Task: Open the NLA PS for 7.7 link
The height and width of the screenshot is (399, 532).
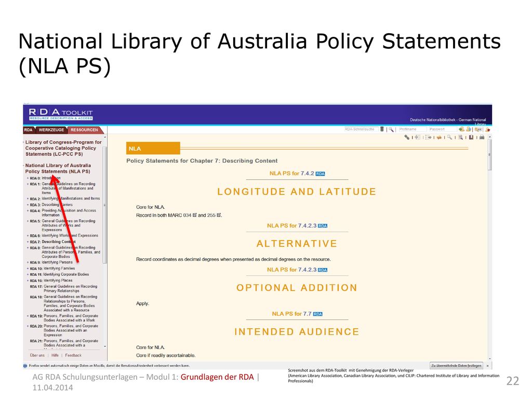Action: (292, 314)
